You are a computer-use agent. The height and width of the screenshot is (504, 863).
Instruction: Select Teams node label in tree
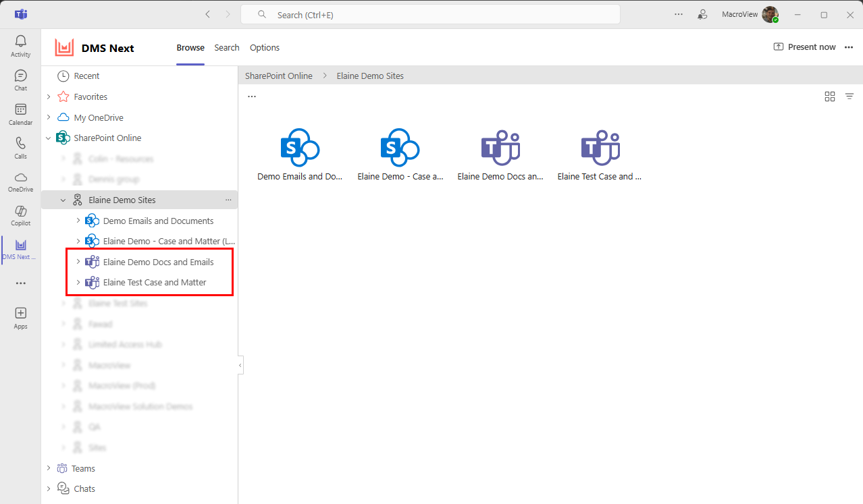point(83,468)
